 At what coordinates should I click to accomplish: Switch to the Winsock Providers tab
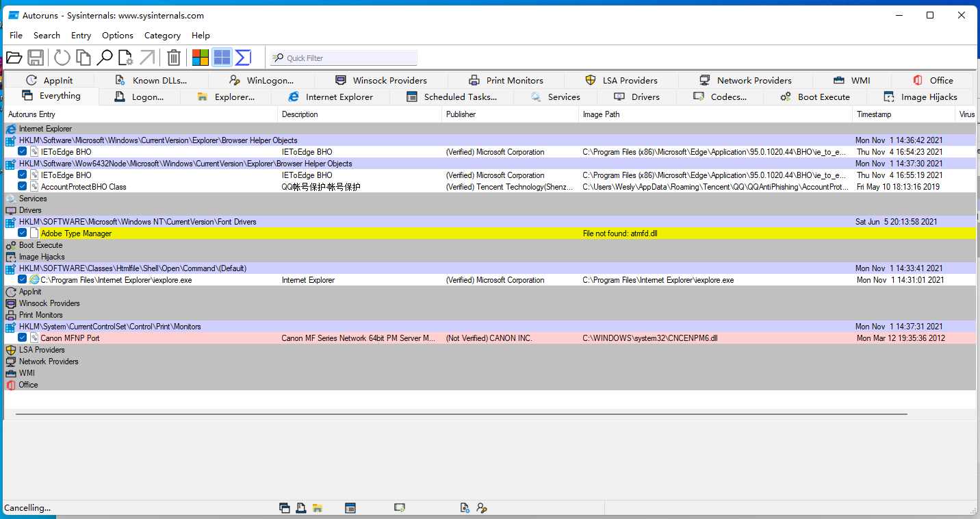coord(381,81)
